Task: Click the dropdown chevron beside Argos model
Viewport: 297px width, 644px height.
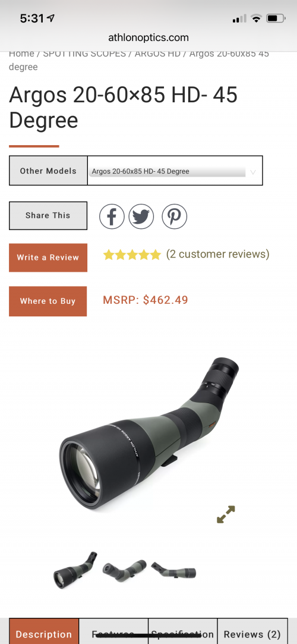Action: 253,172
